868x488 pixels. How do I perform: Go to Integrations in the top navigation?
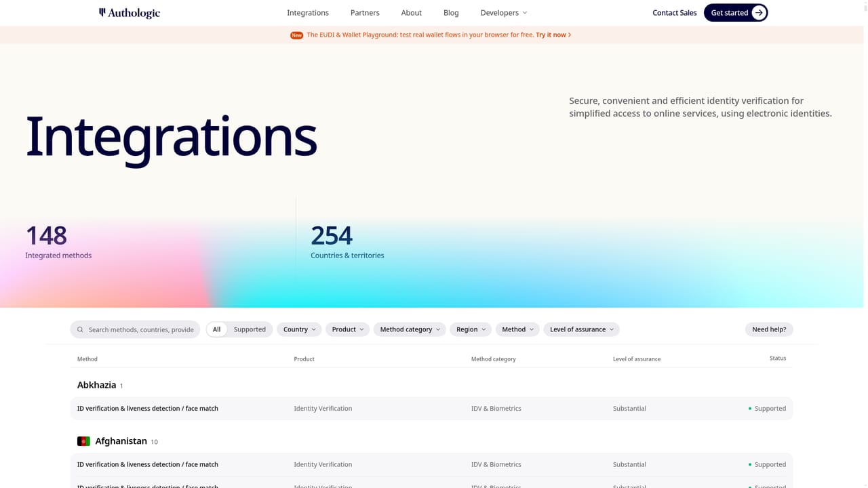pos(308,13)
